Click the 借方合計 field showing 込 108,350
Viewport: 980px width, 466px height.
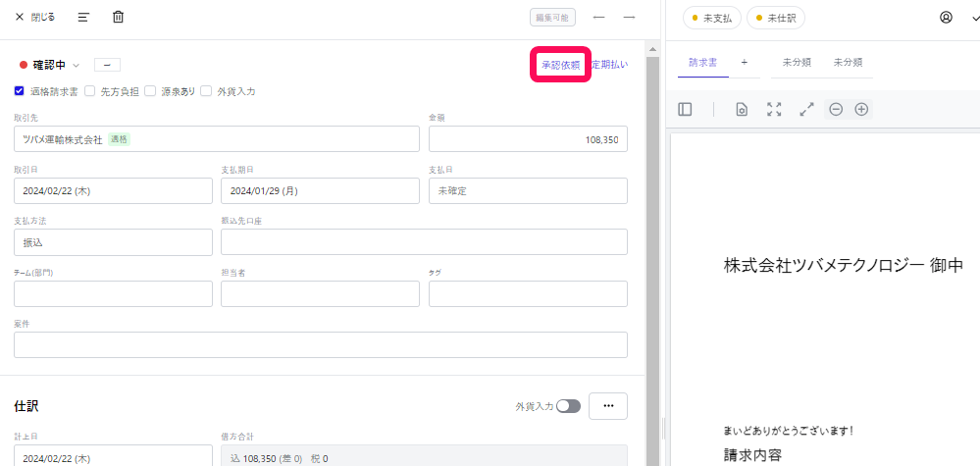[x=424, y=455]
